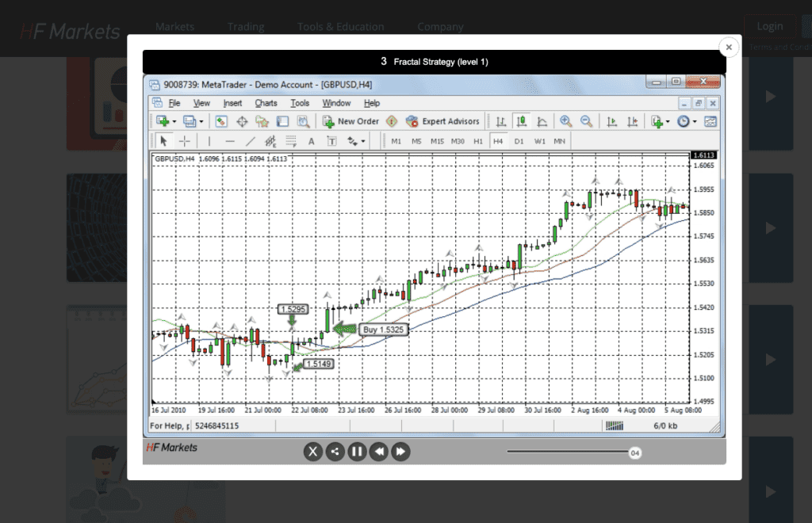Fast-forward the tutorial video
The image size is (812, 523).
click(x=400, y=452)
